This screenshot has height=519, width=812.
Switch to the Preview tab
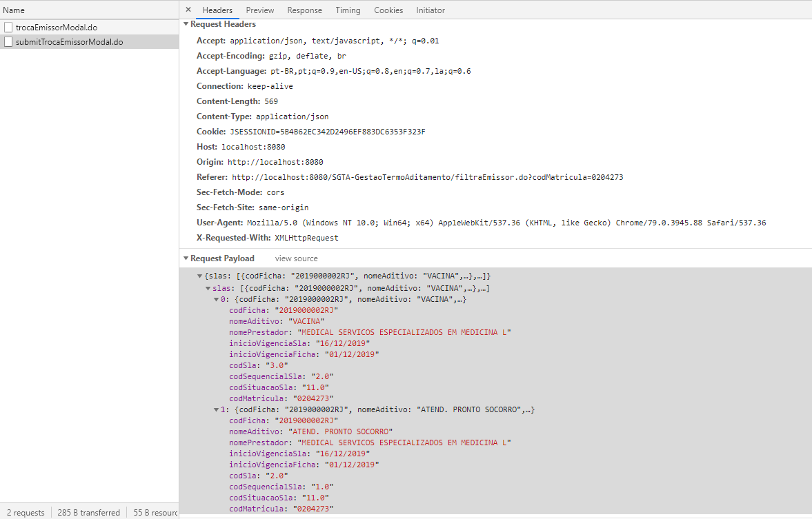260,10
